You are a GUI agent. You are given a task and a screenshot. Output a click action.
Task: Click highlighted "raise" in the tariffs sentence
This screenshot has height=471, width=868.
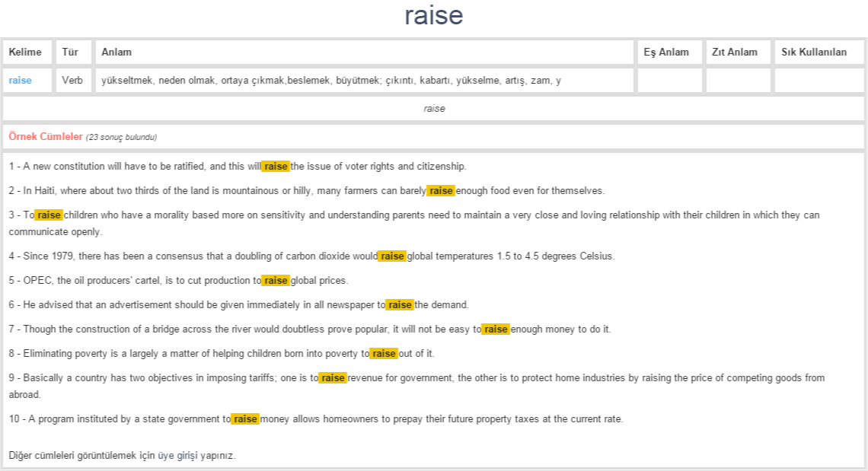tap(333, 378)
